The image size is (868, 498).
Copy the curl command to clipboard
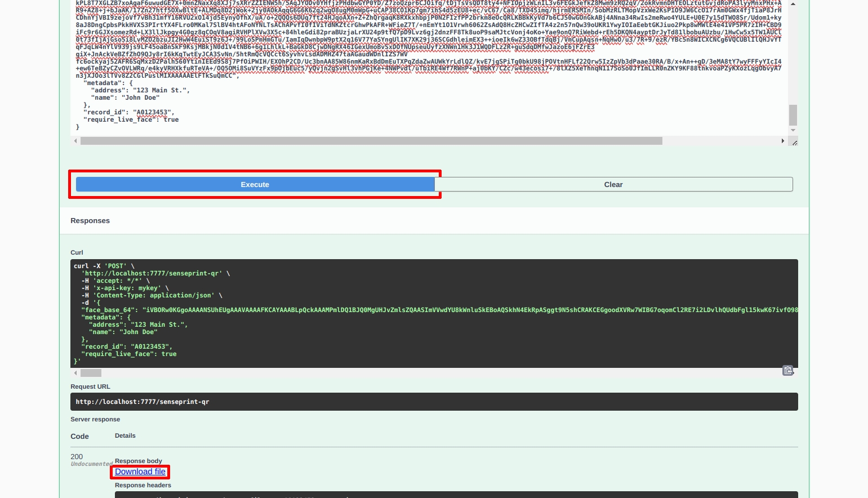point(787,371)
